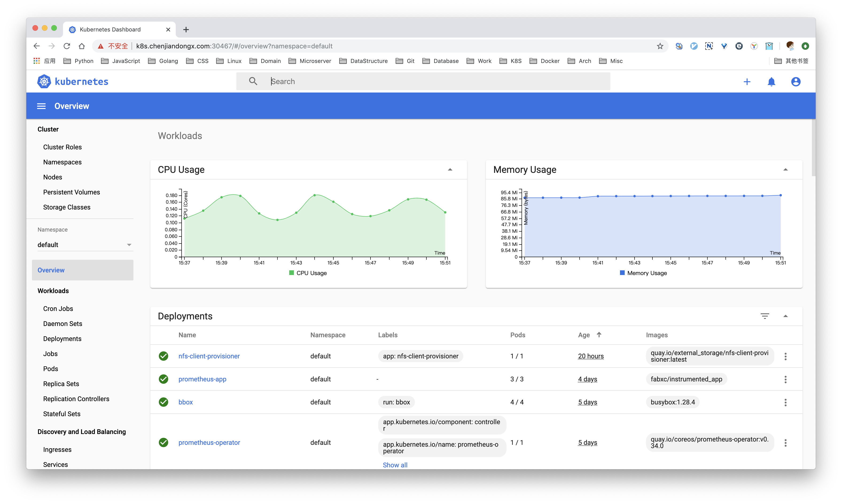Collapse the Deployments card
This screenshot has width=842, height=504.
(x=785, y=316)
